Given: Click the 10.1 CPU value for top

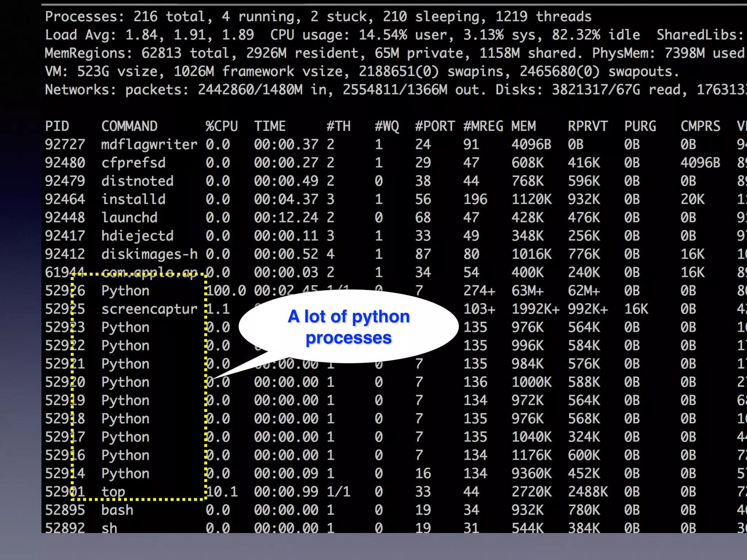Looking at the screenshot, I should [x=222, y=492].
